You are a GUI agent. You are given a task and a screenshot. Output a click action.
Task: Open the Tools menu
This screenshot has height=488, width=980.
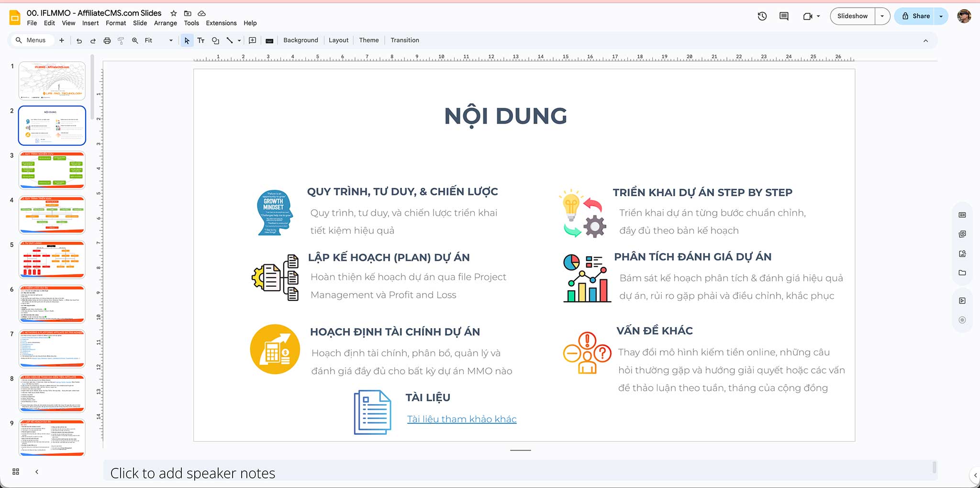(x=191, y=23)
